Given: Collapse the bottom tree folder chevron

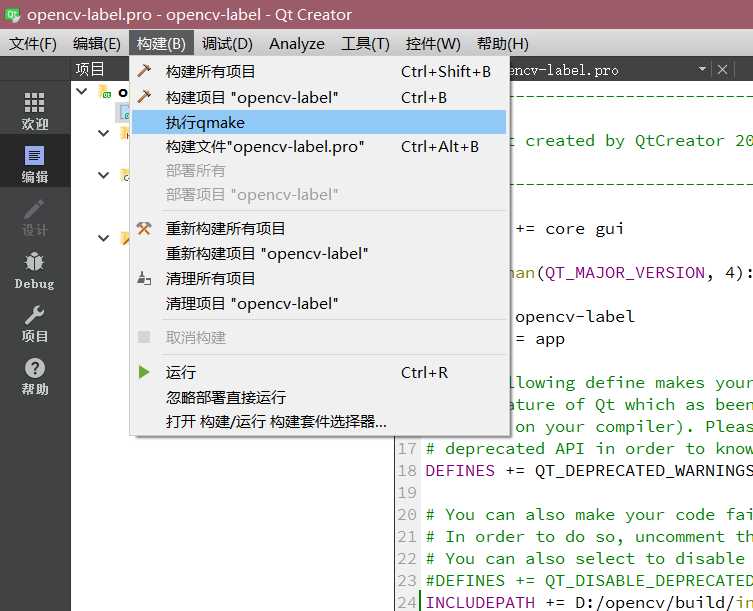Looking at the screenshot, I should pos(103,237).
